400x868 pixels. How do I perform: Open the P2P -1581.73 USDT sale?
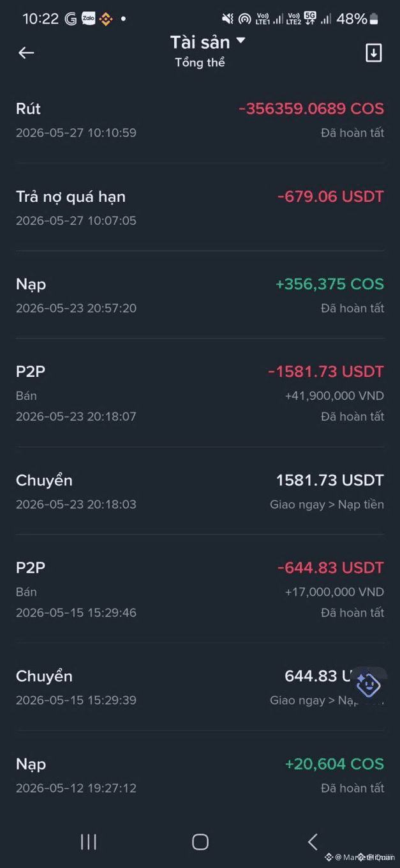[200, 393]
